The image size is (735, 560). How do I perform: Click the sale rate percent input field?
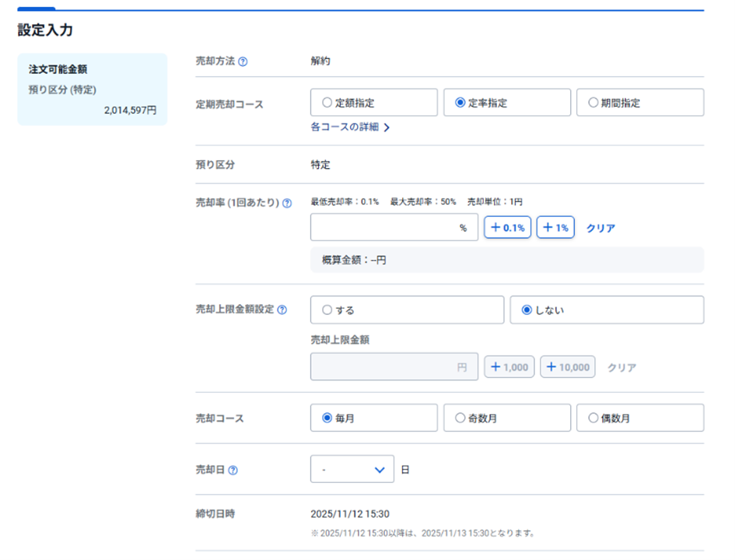[x=394, y=227]
